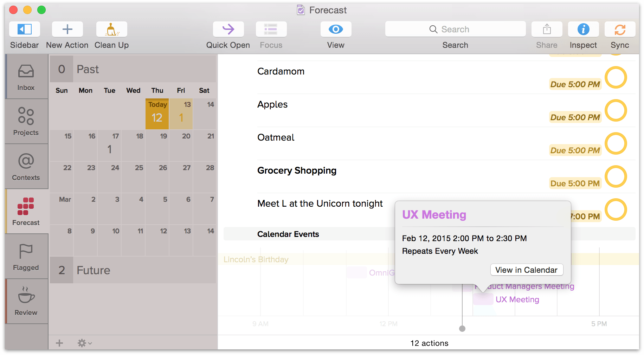Click the Calendar Events section header
The height and width of the screenshot is (355, 644).
(x=429, y=234)
